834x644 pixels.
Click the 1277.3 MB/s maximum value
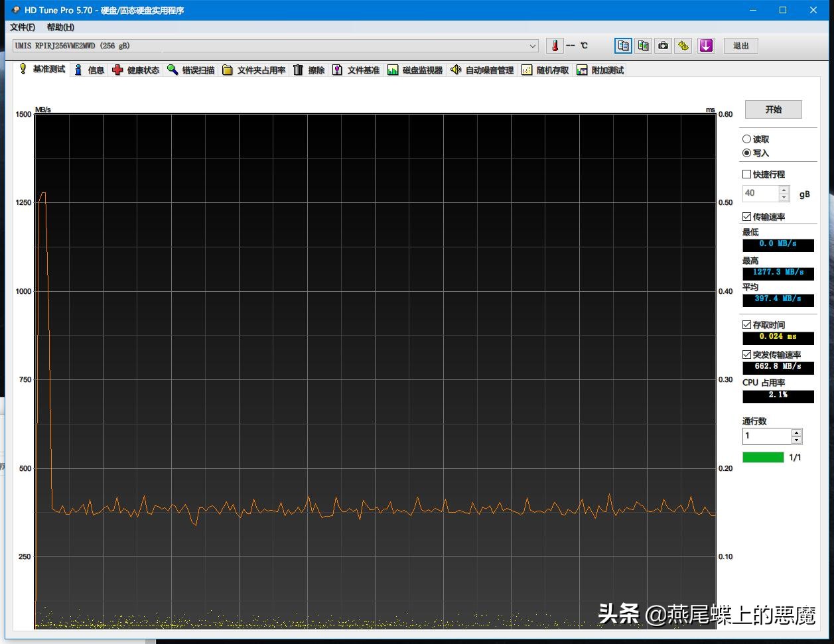tap(778, 273)
